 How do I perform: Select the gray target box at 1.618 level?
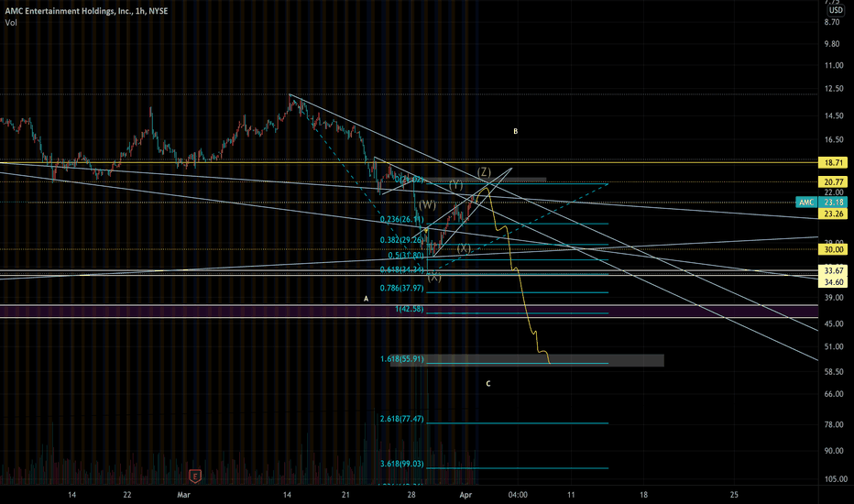click(527, 360)
